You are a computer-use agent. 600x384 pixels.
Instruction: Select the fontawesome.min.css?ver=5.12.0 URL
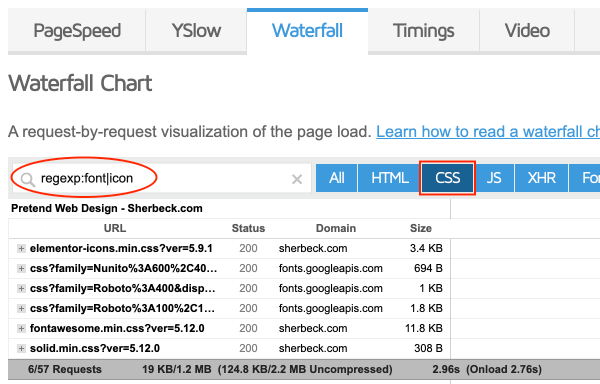pos(117,329)
